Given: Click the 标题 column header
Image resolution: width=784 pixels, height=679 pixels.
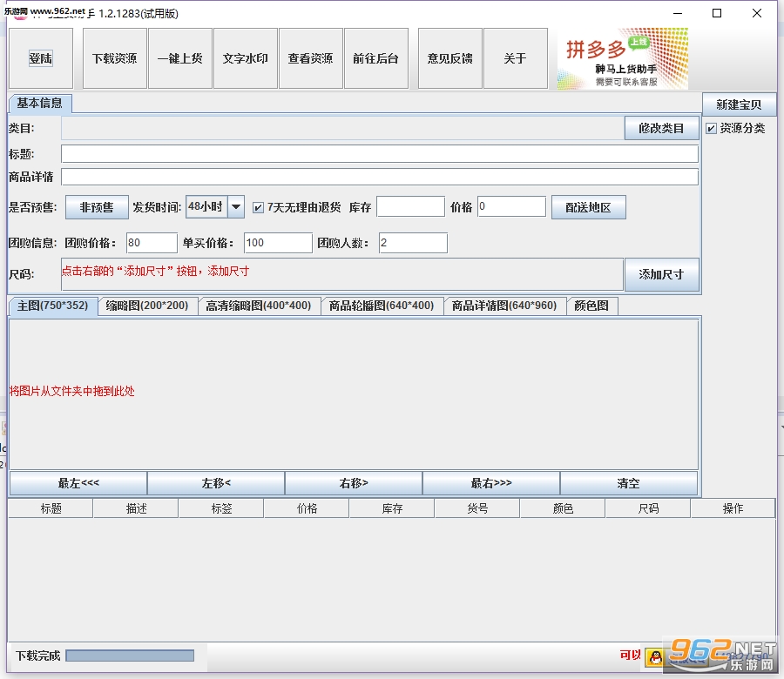Looking at the screenshot, I should pos(51,508).
